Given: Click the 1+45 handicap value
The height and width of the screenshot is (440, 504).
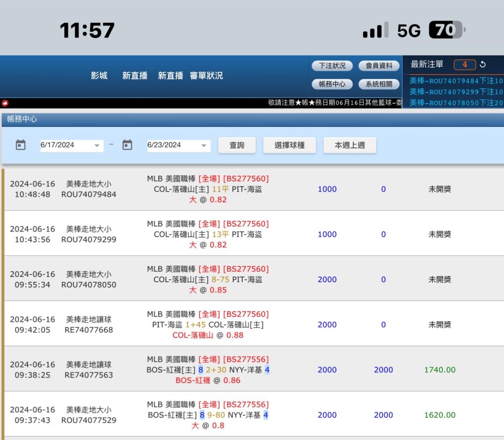Looking at the screenshot, I should tap(196, 325).
